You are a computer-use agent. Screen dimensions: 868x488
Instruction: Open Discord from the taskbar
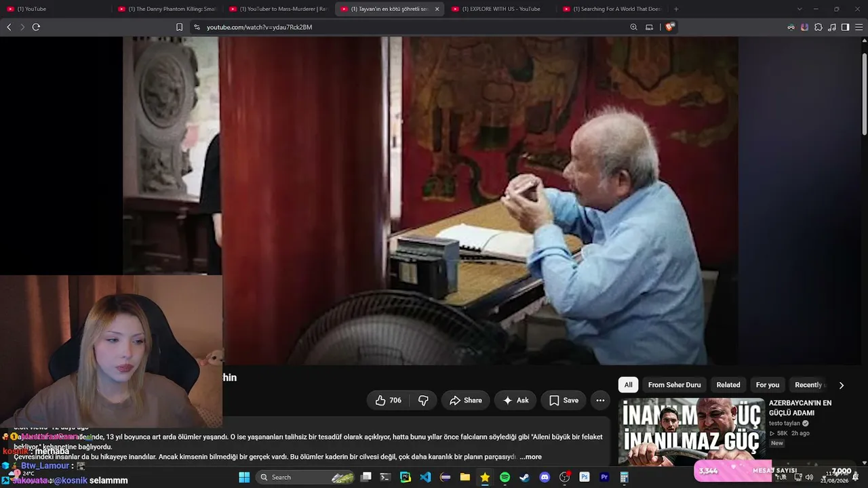click(545, 477)
